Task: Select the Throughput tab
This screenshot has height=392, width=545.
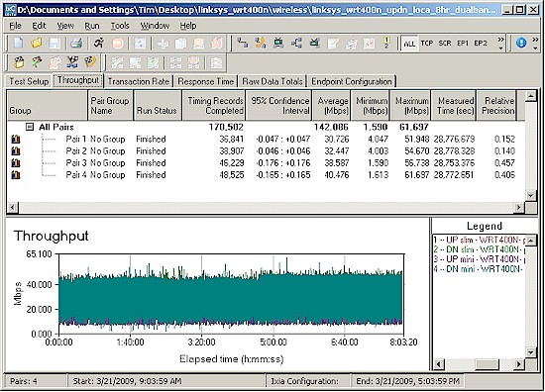Action: (78, 80)
